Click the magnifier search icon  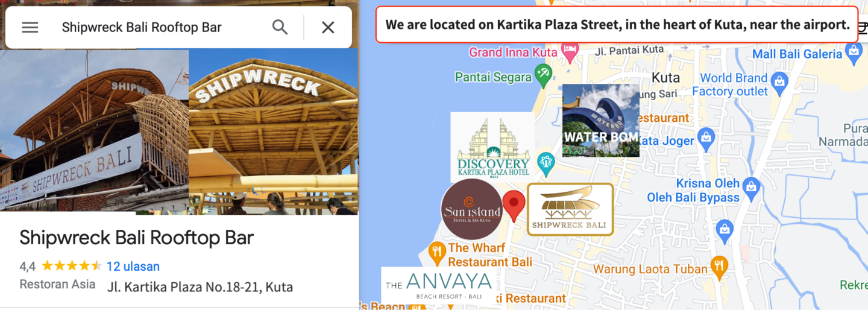click(x=280, y=27)
